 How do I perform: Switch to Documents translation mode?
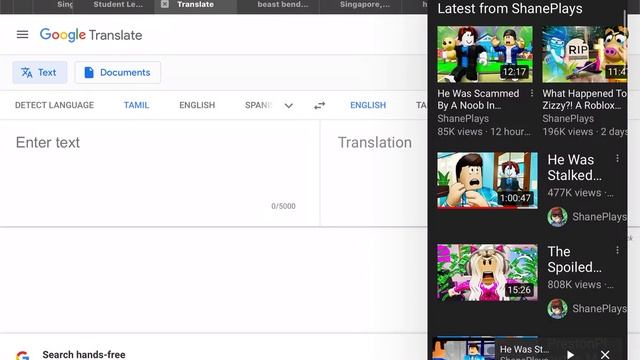[118, 73]
